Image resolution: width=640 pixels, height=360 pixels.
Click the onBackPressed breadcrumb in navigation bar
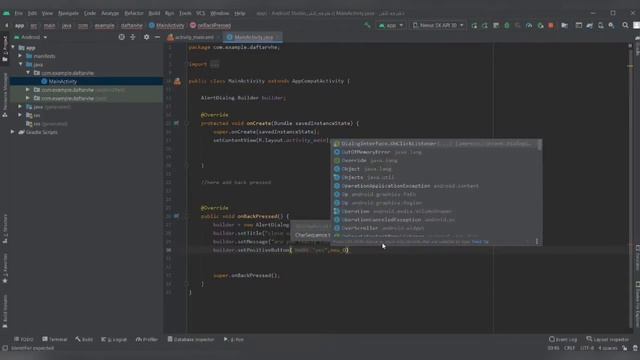pyautogui.click(x=211, y=25)
